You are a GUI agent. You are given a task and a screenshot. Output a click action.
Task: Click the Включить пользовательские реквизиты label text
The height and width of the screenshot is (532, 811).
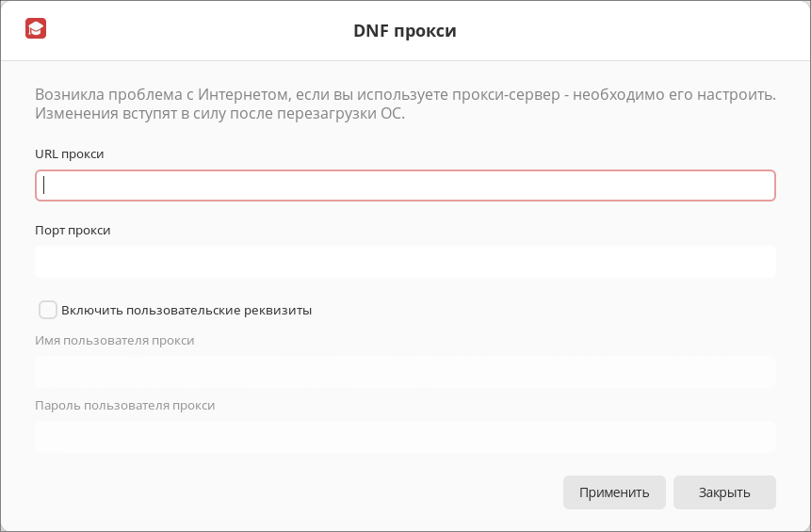[187, 310]
